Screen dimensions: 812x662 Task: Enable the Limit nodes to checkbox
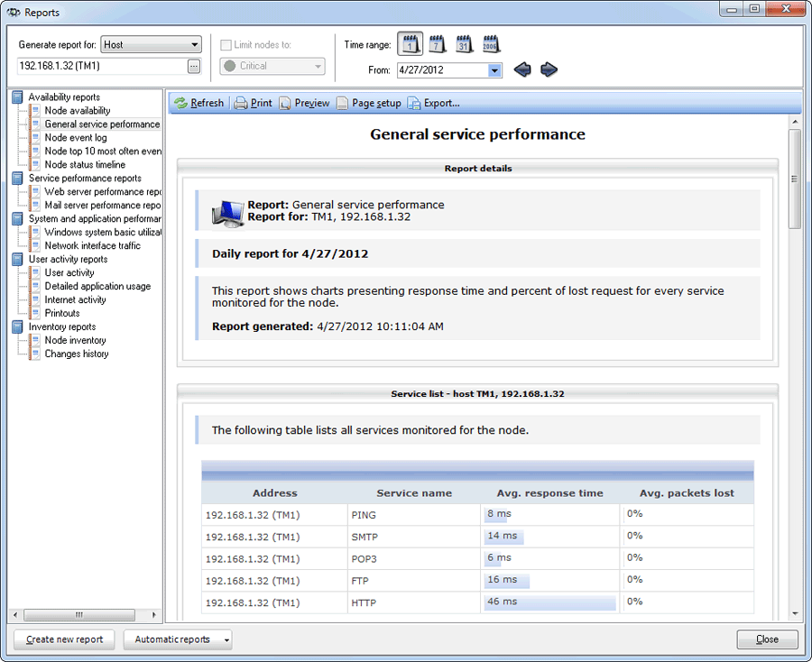pyautogui.click(x=226, y=45)
